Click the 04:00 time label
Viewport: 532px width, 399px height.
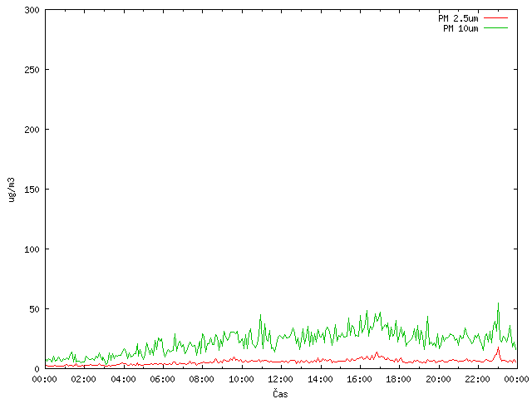point(123,379)
